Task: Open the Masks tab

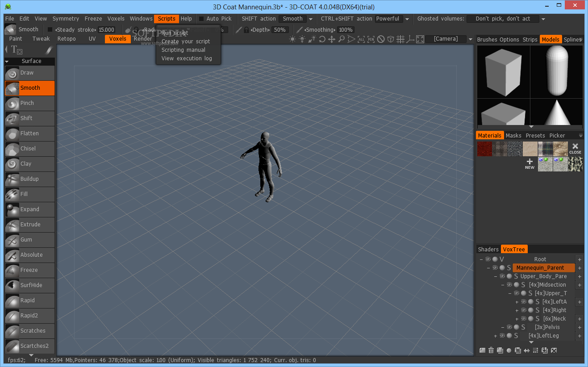Action: click(x=513, y=136)
